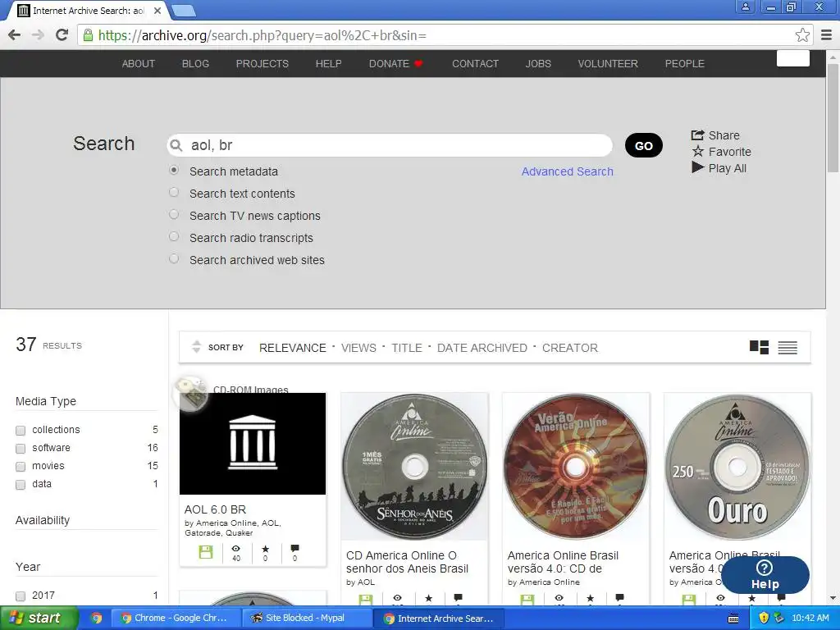Open Verão America Online CD thumbnail
Image resolution: width=840 pixels, height=630 pixels.
pyautogui.click(x=576, y=466)
